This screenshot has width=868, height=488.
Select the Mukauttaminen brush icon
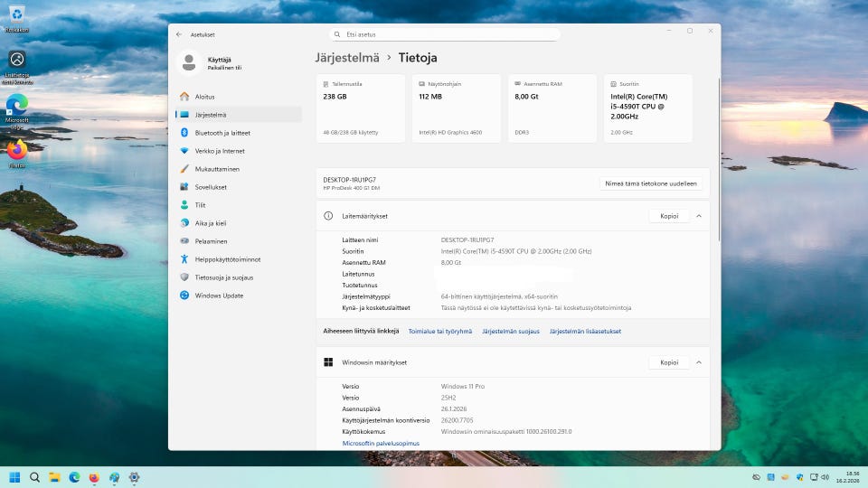click(184, 169)
